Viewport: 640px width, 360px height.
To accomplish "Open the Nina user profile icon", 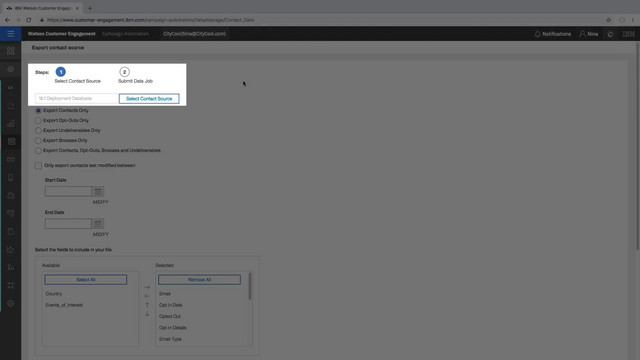I will click(x=582, y=34).
